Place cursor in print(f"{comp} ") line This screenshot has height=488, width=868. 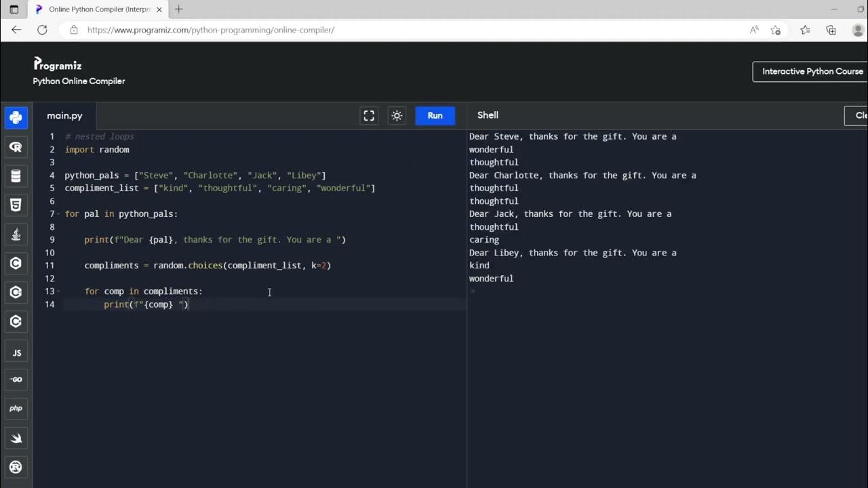click(146, 304)
